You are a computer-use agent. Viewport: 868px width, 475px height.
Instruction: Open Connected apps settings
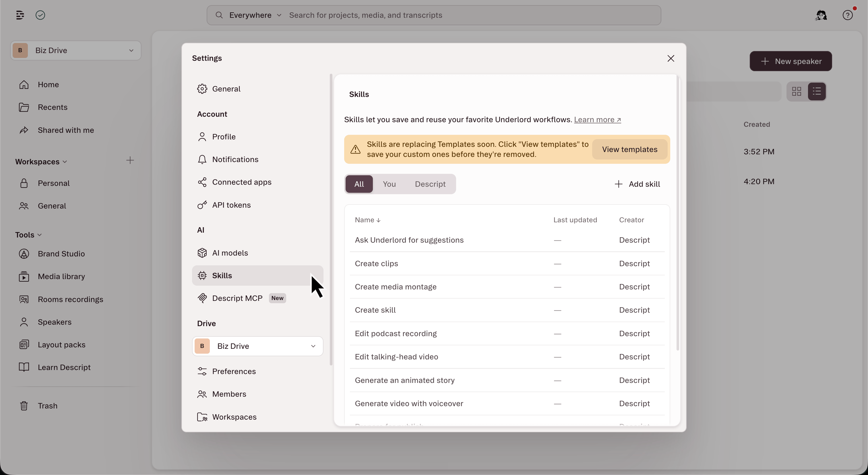click(x=257, y=182)
